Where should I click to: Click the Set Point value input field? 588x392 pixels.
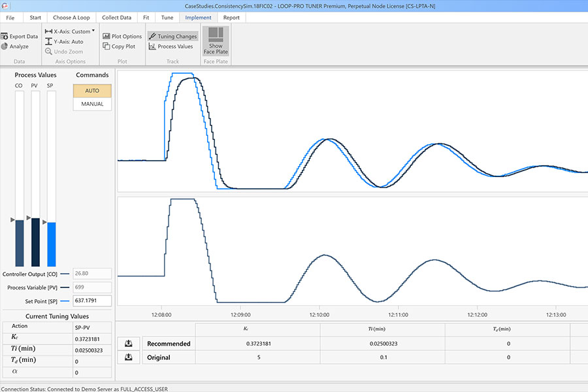pos(92,301)
